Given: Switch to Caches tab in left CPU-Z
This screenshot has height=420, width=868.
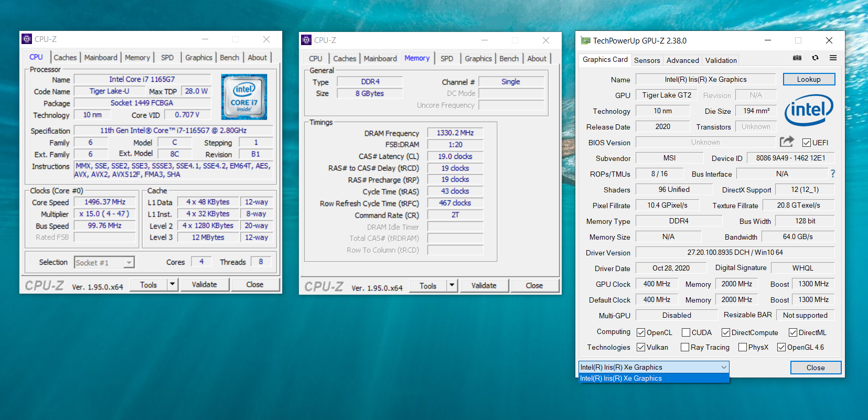Looking at the screenshot, I should (x=65, y=58).
